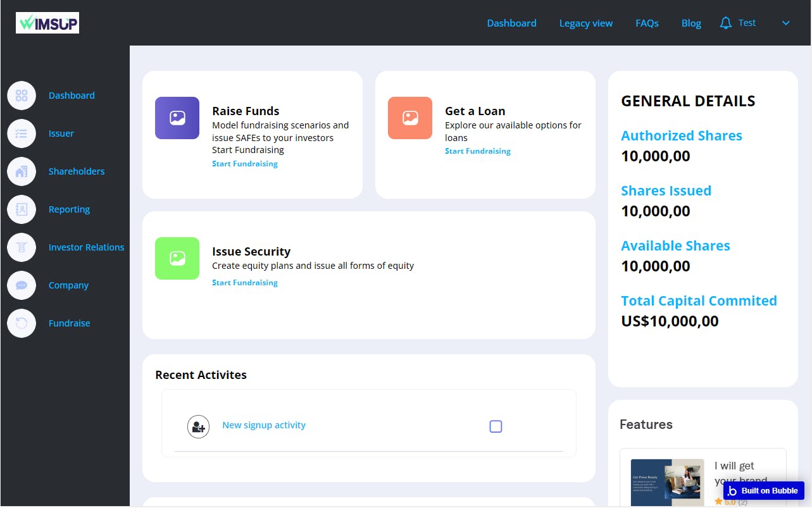
Task: Open Shareholders in sidebar
Action: pyautogui.click(x=77, y=171)
